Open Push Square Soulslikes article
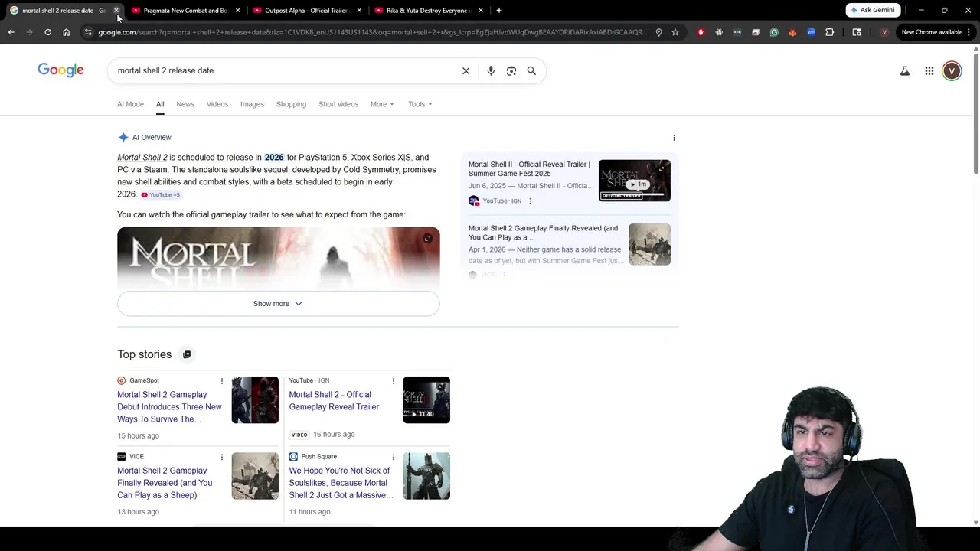The width and height of the screenshot is (980, 551). click(x=341, y=483)
